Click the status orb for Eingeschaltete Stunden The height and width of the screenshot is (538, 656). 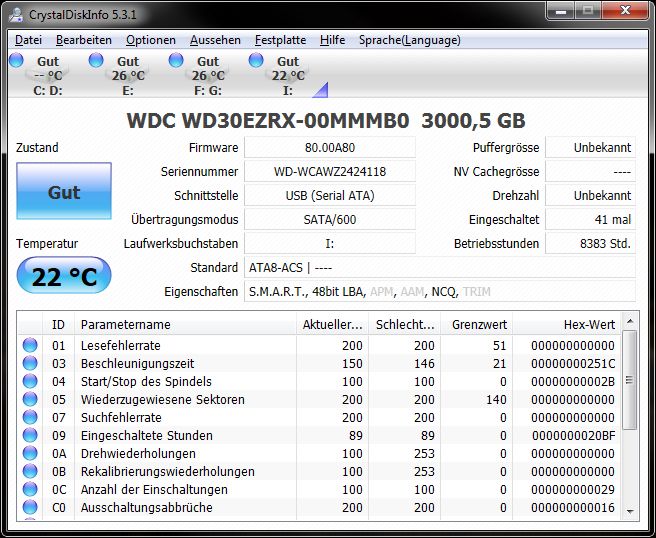tap(30, 435)
